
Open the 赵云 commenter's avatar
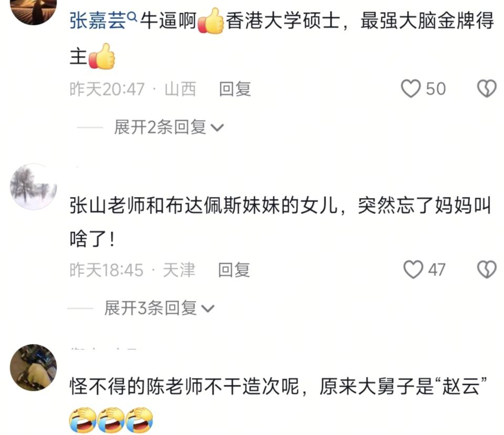click(x=34, y=367)
